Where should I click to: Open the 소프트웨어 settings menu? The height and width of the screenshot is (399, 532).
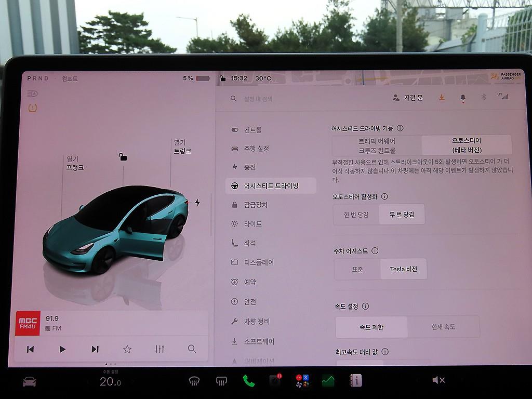pyautogui.click(x=253, y=341)
